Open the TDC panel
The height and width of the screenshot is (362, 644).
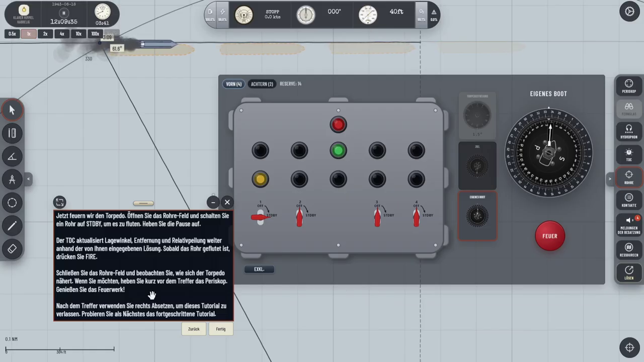tap(629, 155)
